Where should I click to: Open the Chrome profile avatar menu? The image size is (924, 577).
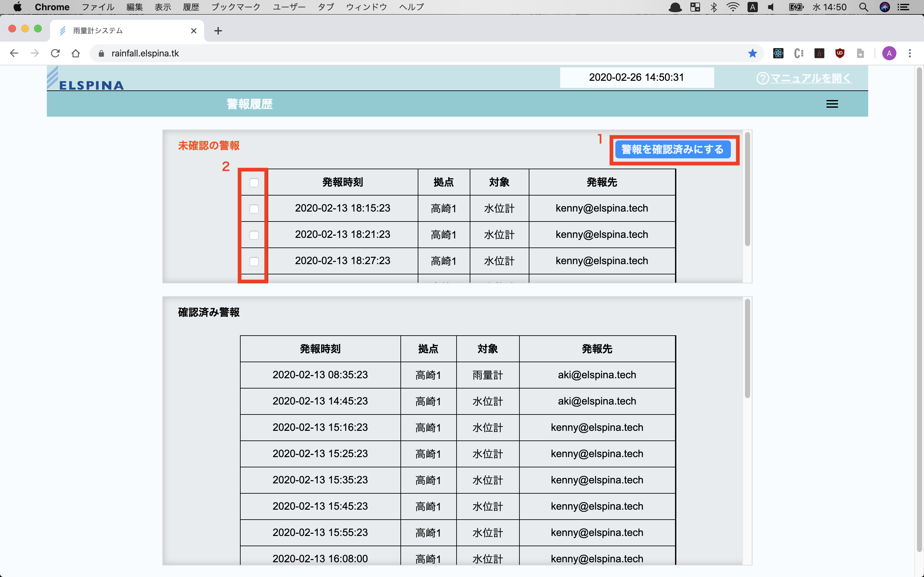pos(889,54)
